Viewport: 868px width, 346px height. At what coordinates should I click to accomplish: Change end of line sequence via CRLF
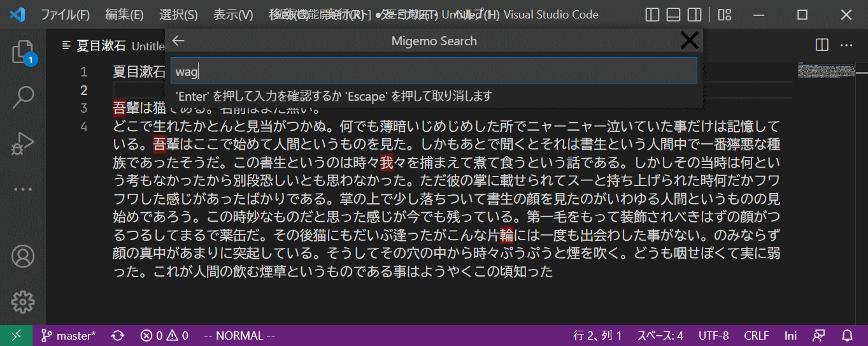pyautogui.click(x=756, y=335)
